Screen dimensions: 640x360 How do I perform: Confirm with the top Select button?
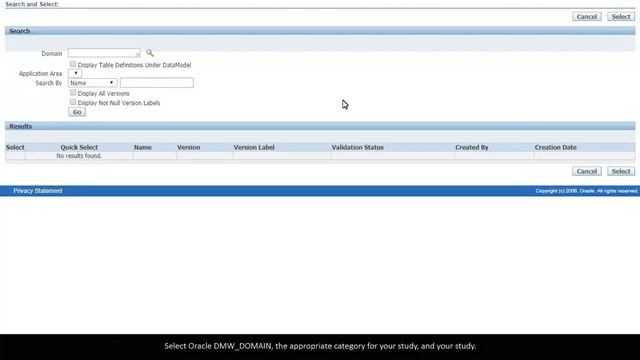pos(621,17)
